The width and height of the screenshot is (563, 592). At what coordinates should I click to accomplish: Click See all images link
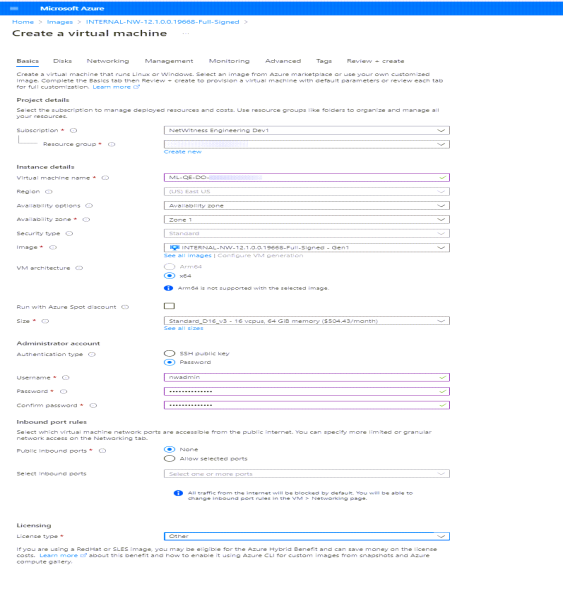point(188,256)
